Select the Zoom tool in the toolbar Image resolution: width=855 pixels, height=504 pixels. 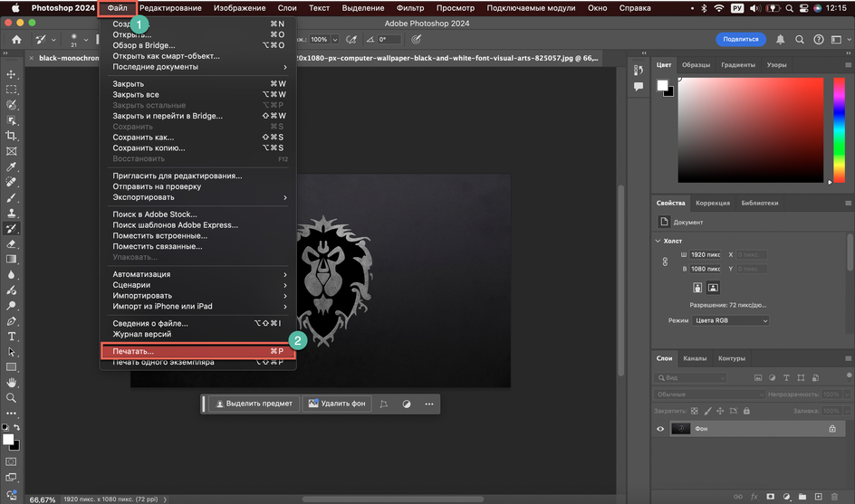tap(11, 398)
